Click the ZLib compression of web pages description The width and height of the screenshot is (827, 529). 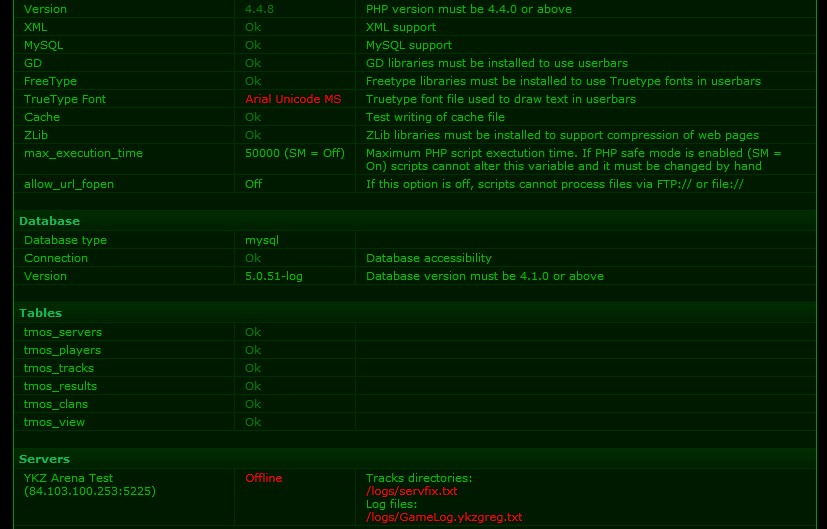[562, 135]
